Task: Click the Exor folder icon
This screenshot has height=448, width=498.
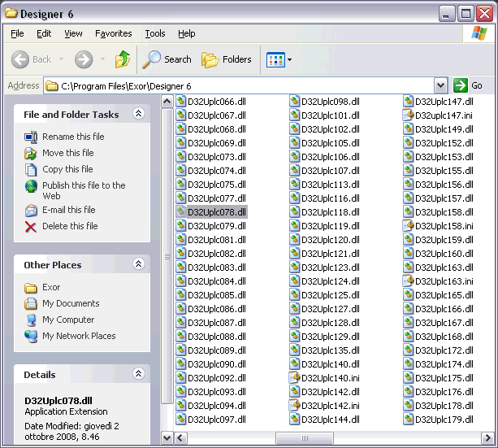Action: click(31, 288)
